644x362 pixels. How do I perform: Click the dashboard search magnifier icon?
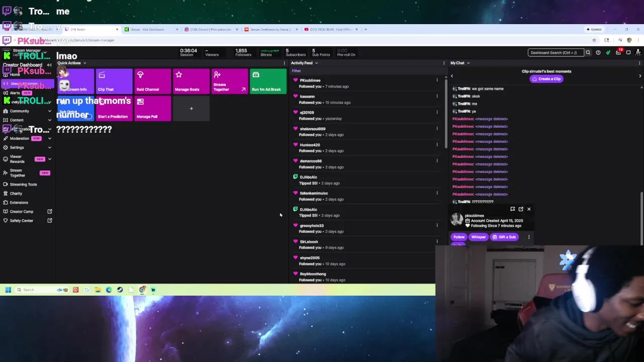pyautogui.click(x=588, y=52)
